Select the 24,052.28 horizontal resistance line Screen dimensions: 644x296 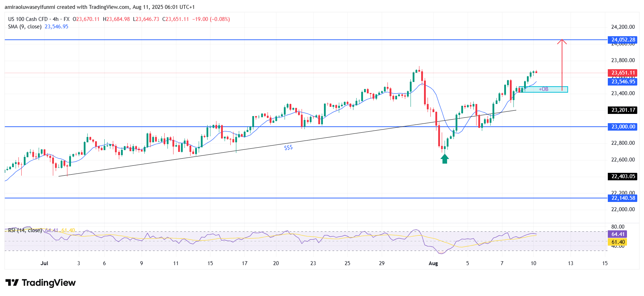tap(305, 40)
